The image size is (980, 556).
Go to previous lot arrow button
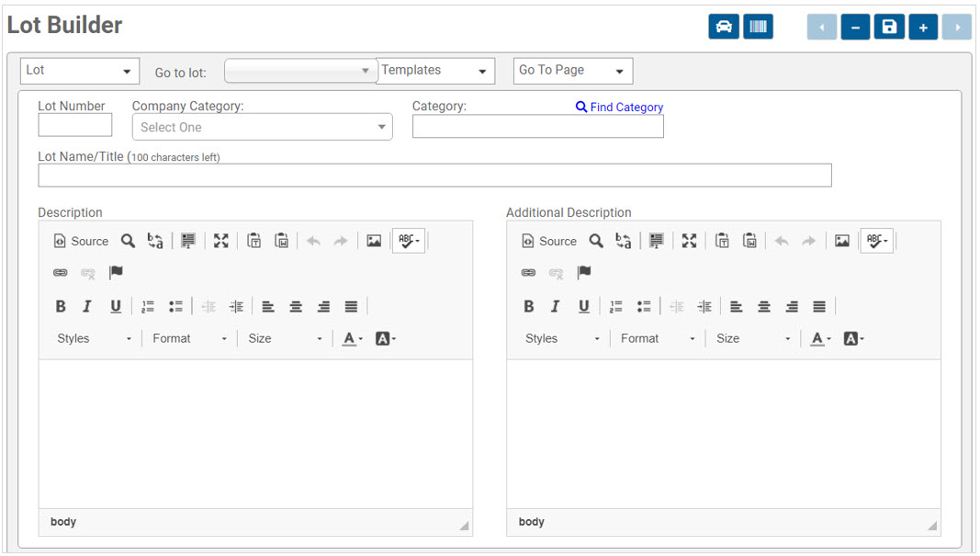point(821,27)
